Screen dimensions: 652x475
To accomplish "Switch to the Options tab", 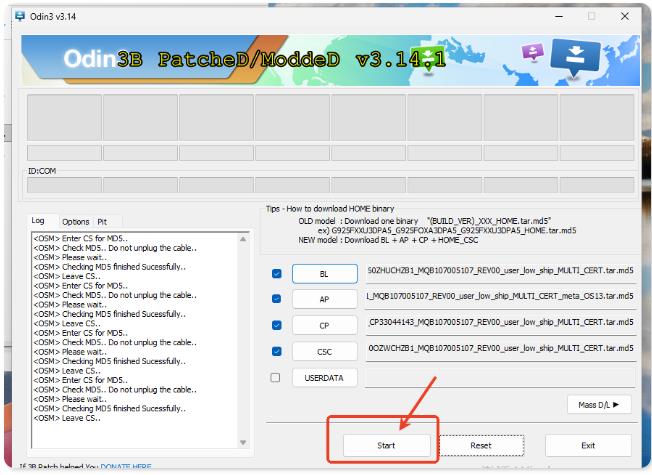I will pyautogui.click(x=76, y=222).
